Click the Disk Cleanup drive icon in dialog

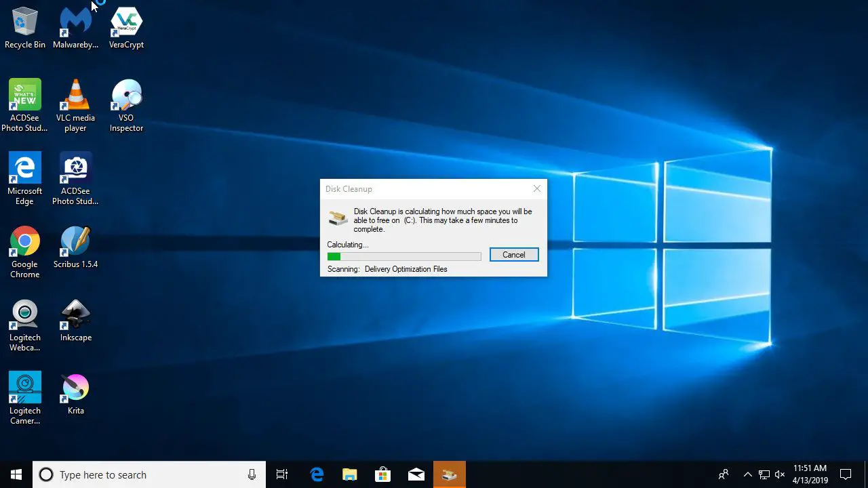tap(338, 218)
